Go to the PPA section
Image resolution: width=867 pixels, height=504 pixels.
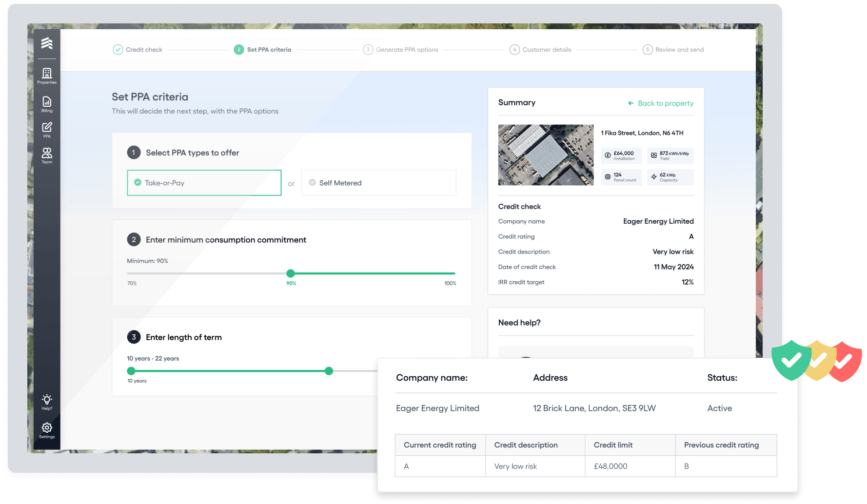pyautogui.click(x=47, y=130)
